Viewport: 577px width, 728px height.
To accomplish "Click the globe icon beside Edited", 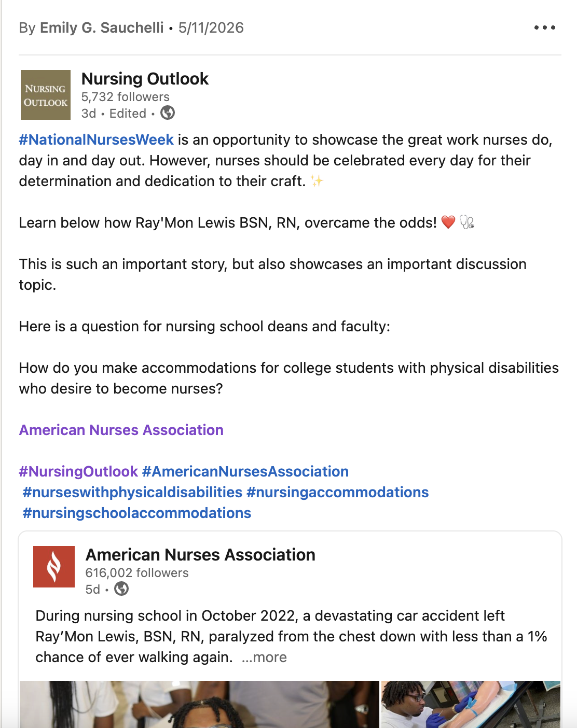I will (168, 113).
